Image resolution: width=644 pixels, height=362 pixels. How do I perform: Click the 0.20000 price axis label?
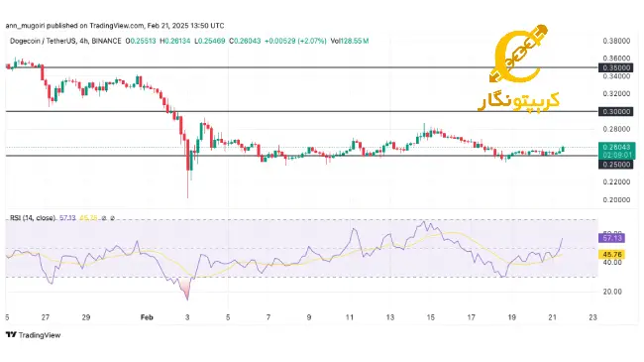[x=616, y=200]
